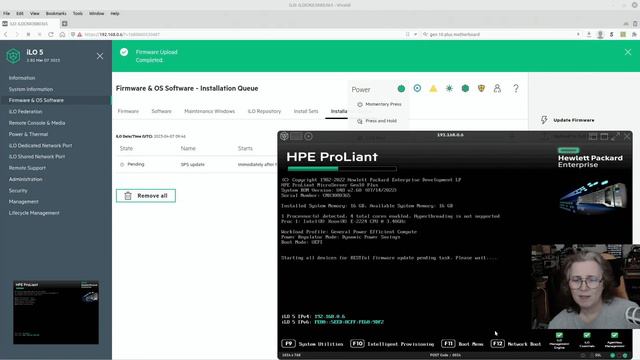Click the State column header
The width and height of the screenshot is (640, 360).
(126, 148)
